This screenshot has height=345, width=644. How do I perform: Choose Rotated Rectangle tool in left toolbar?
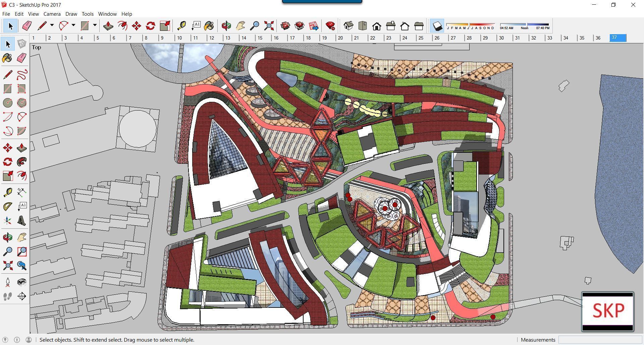pyautogui.click(x=21, y=89)
